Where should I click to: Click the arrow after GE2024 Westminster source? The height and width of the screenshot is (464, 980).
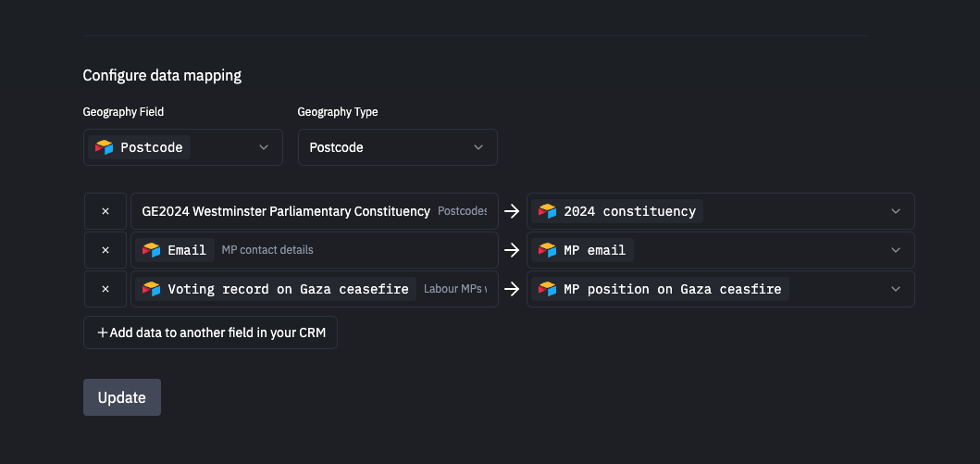click(x=512, y=211)
